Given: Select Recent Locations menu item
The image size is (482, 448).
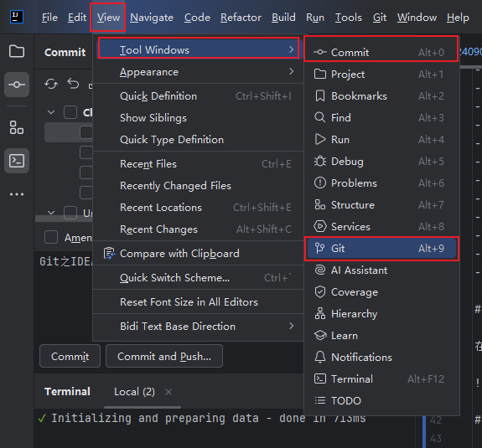Looking at the screenshot, I should click(199, 208).
